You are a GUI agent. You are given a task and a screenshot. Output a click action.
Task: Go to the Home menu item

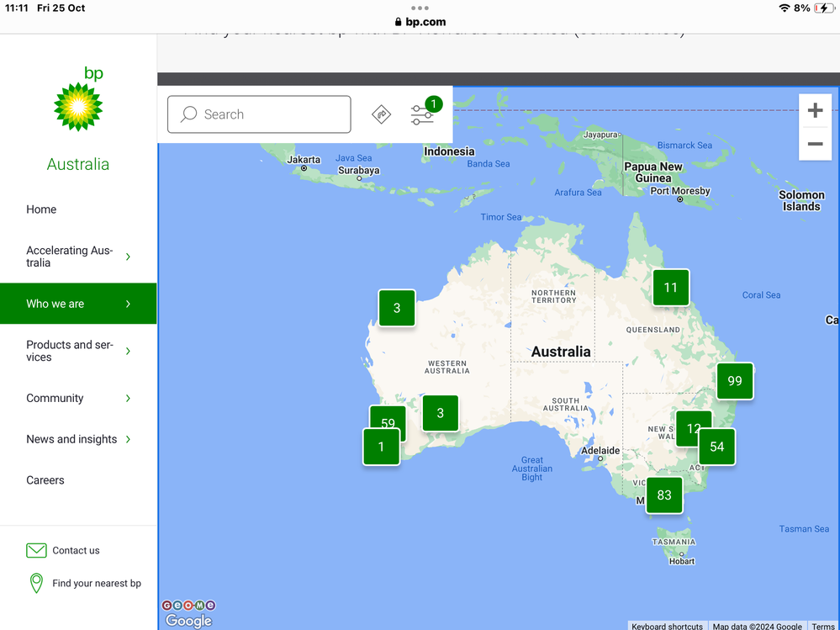pyautogui.click(x=41, y=209)
